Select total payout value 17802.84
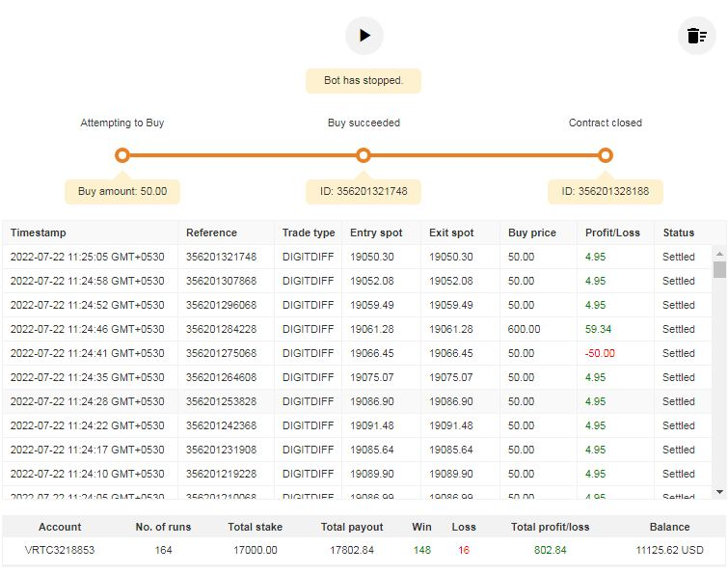The height and width of the screenshot is (574, 728). tap(352, 550)
